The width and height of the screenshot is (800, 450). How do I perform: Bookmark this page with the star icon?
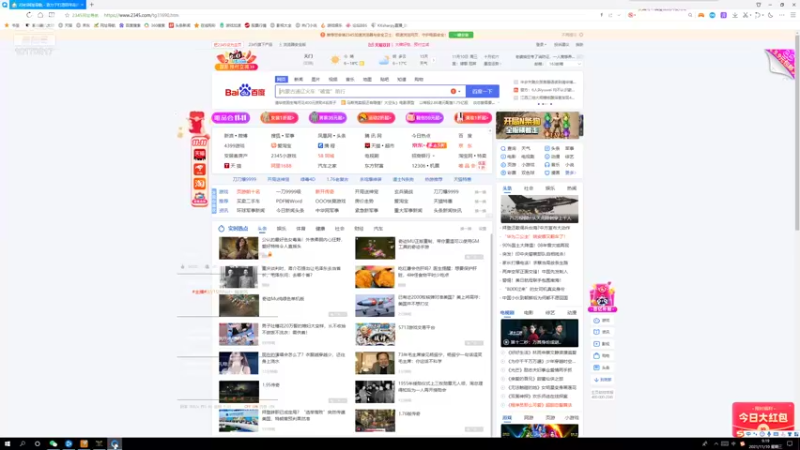tap(67, 15)
